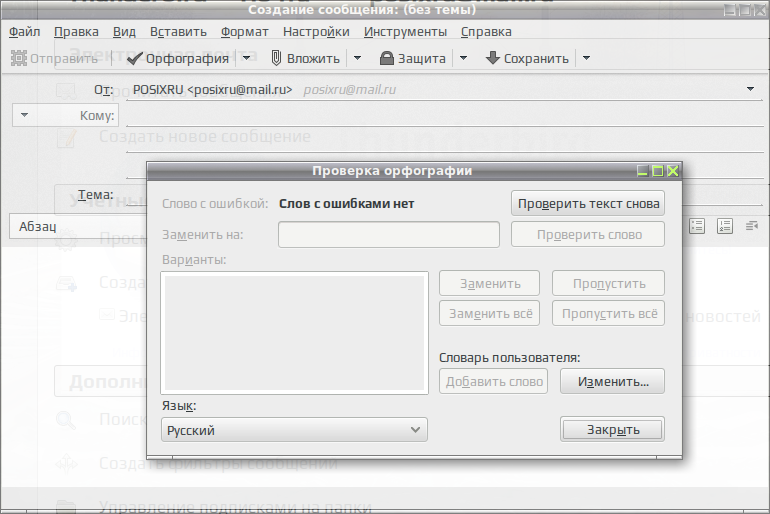The image size is (770, 514).
Task: Open the Абзац paragraph style dropdown
Action: [x=79, y=226]
